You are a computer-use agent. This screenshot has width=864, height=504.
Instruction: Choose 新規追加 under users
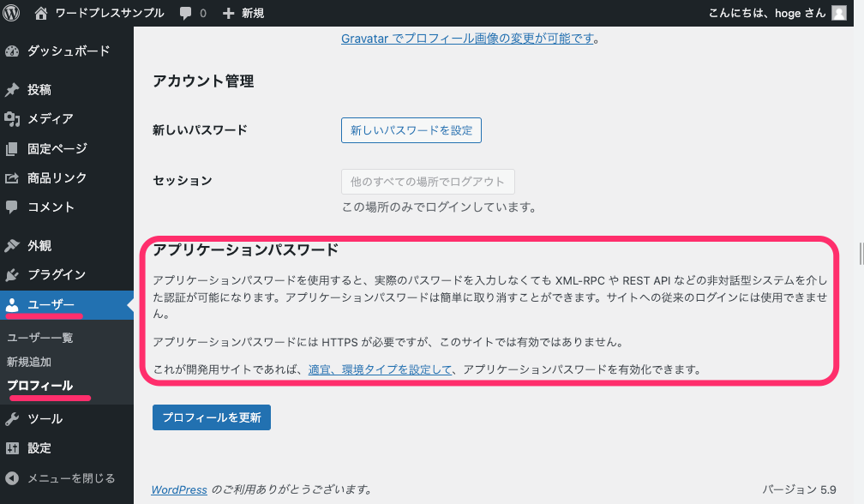pos(28,362)
